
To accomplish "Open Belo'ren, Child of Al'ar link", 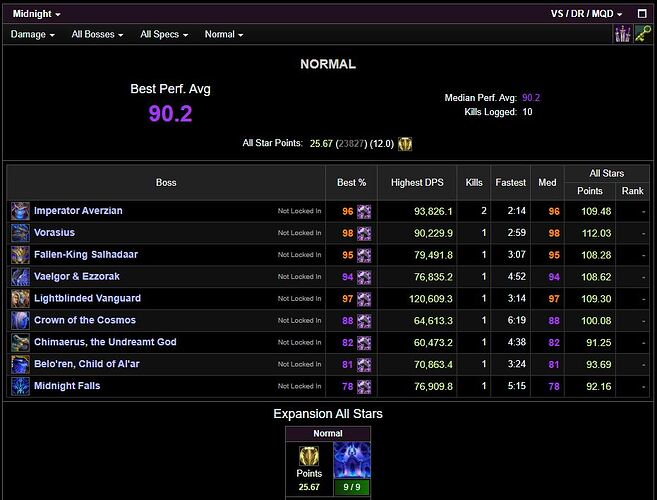I will pyautogui.click(x=87, y=364).
